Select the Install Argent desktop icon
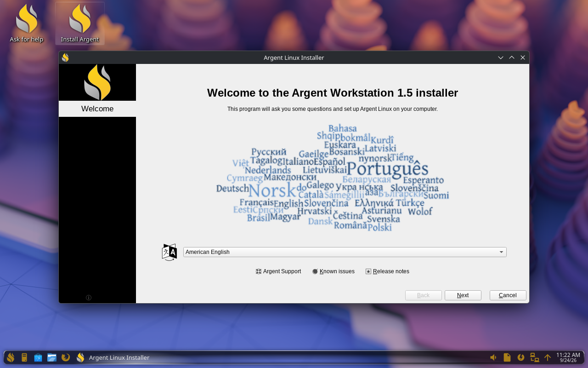The image size is (588, 368). [80, 24]
